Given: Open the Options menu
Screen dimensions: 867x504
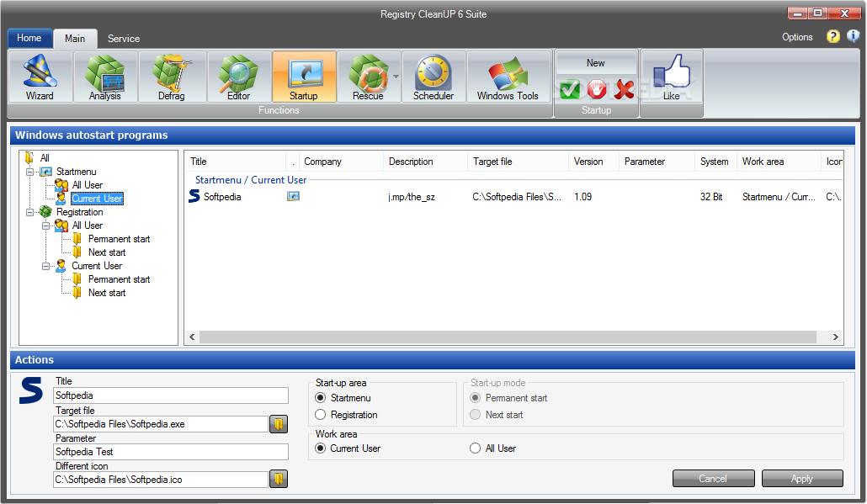Looking at the screenshot, I should pos(797,37).
